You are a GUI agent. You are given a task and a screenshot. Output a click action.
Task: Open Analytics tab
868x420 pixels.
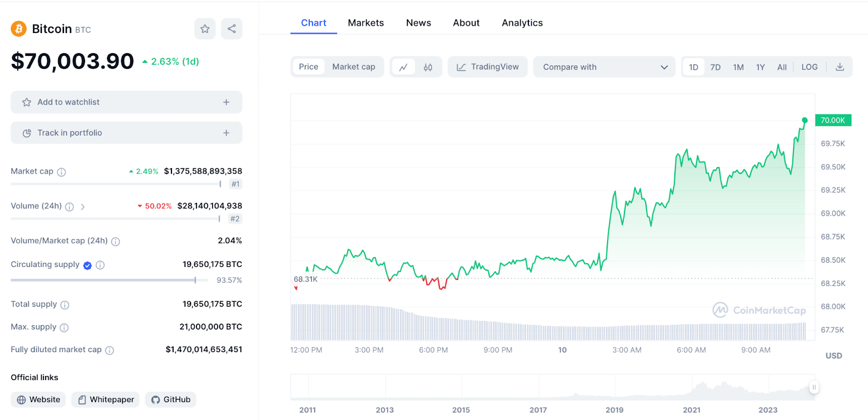pyautogui.click(x=522, y=23)
